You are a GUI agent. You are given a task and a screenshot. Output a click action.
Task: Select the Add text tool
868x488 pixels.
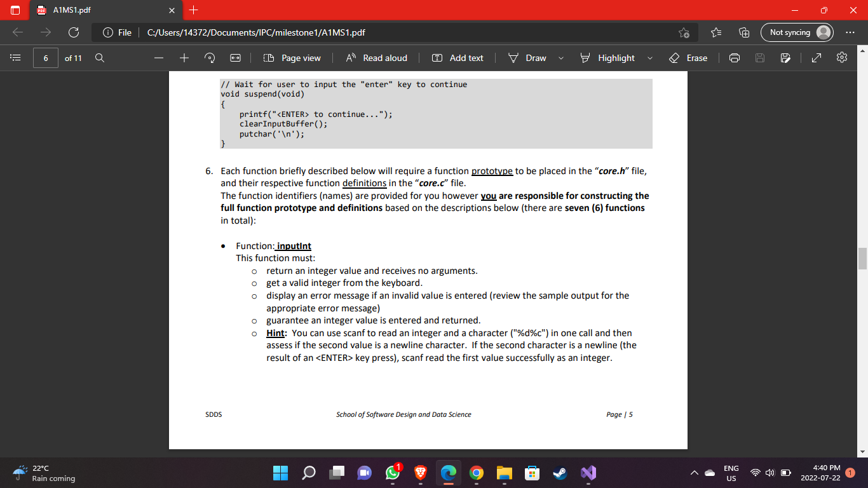(x=458, y=58)
